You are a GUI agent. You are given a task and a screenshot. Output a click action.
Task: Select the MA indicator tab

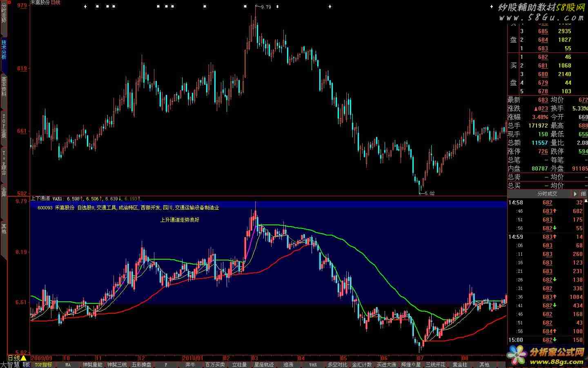click(x=68, y=365)
